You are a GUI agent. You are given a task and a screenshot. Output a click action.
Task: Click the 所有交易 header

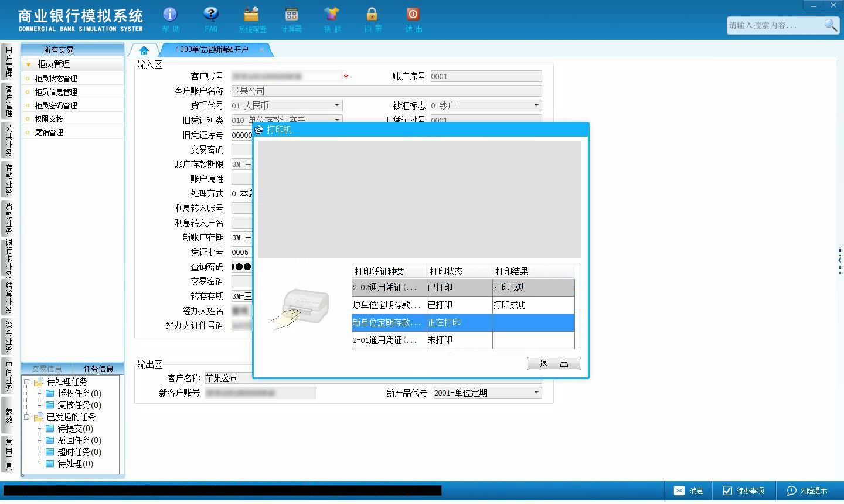click(x=59, y=50)
